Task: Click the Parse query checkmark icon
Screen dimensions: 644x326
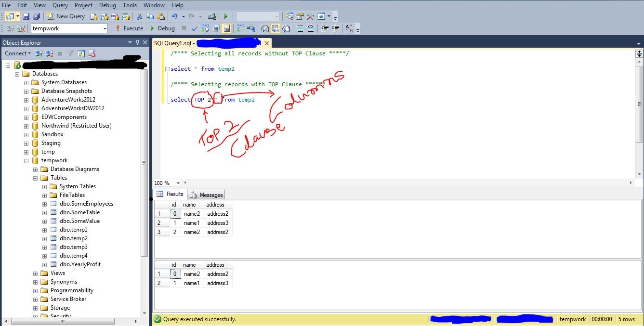Action: [x=195, y=28]
